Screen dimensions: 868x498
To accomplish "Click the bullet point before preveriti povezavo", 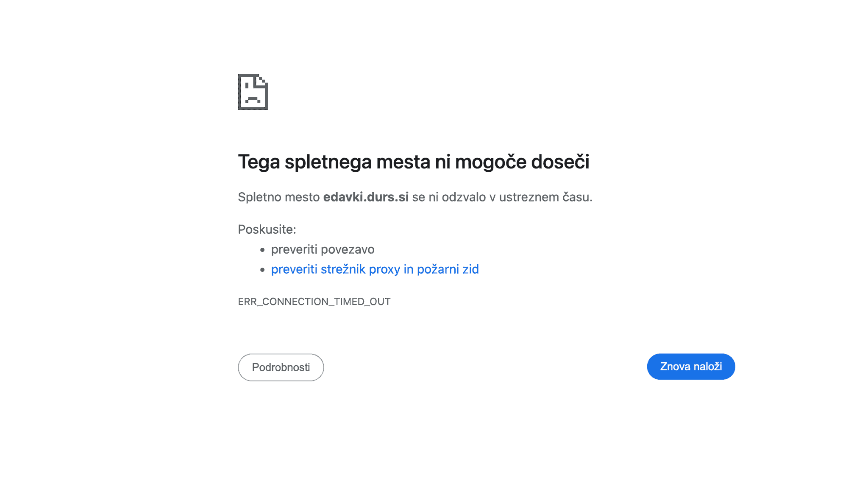I will [x=263, y=249].
